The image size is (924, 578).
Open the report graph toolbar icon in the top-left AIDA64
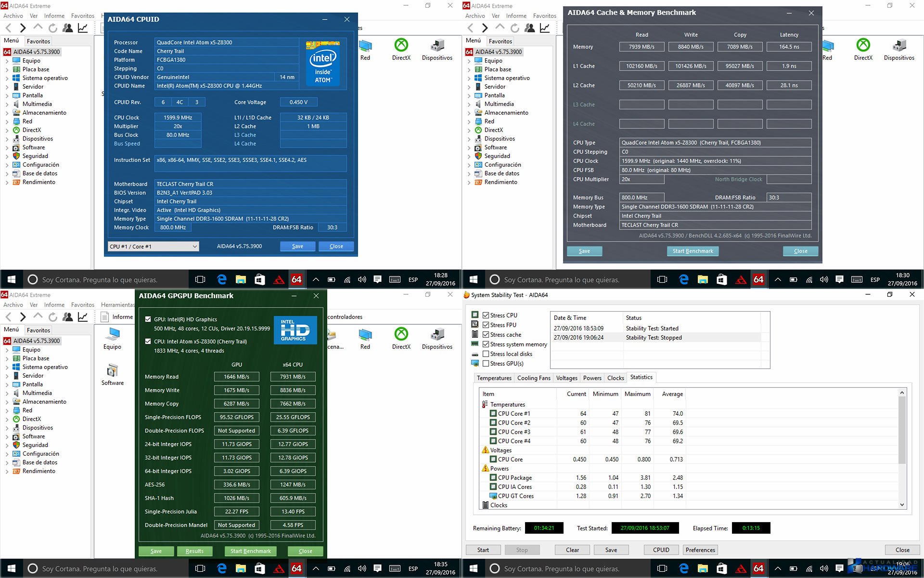(83, 28)
